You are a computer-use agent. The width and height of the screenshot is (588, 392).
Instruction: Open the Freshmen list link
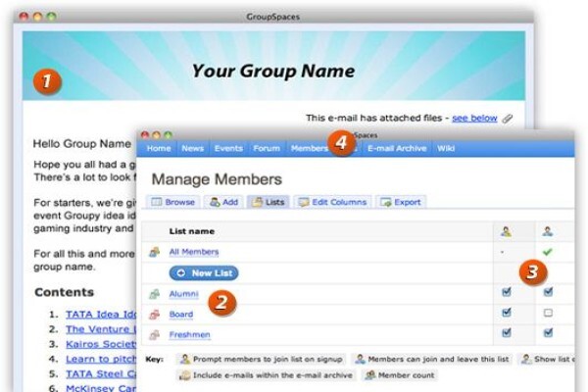(190, 334)
